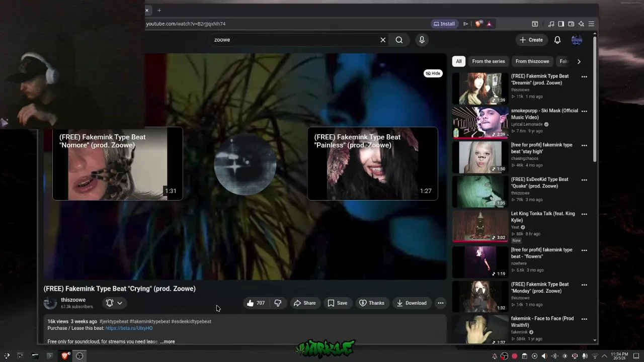
Task: Click the page vertical scrollbar
Action: 596,98
